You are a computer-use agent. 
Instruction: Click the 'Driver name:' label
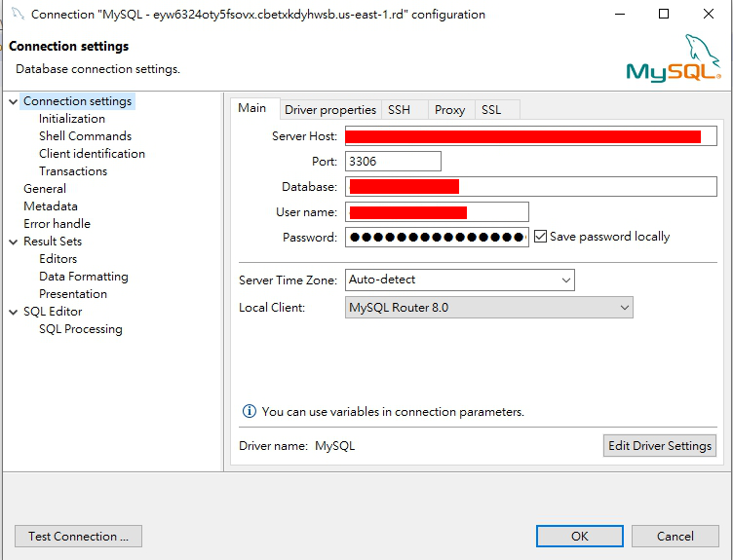pyautogui.click(x=274, y=446)
